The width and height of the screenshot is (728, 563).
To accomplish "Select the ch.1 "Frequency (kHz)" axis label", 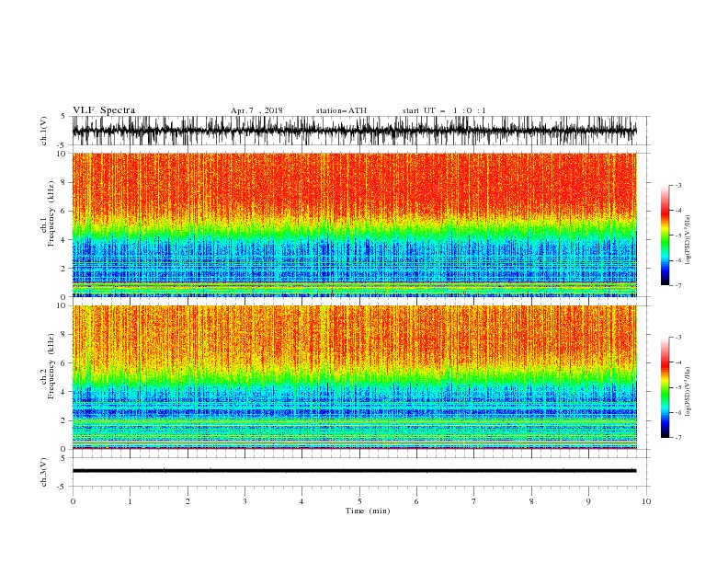I will [x=51, y=213].
